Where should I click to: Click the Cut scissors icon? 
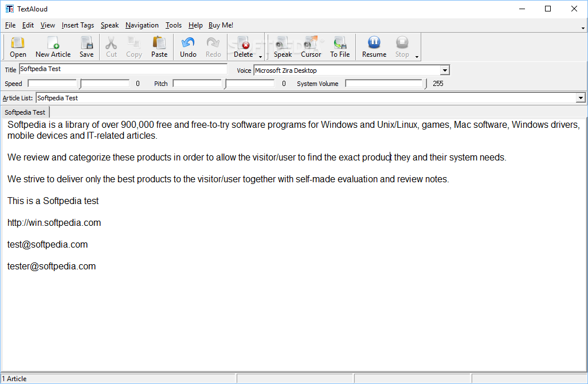111,47
